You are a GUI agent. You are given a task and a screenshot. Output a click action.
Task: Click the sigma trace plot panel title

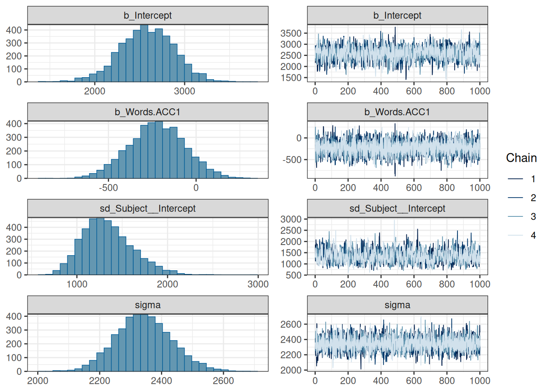coord(397,305)
